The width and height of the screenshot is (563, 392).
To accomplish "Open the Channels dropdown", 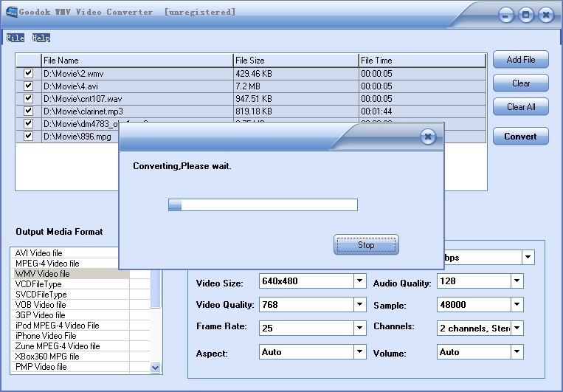I will click(x=517, y=328).
